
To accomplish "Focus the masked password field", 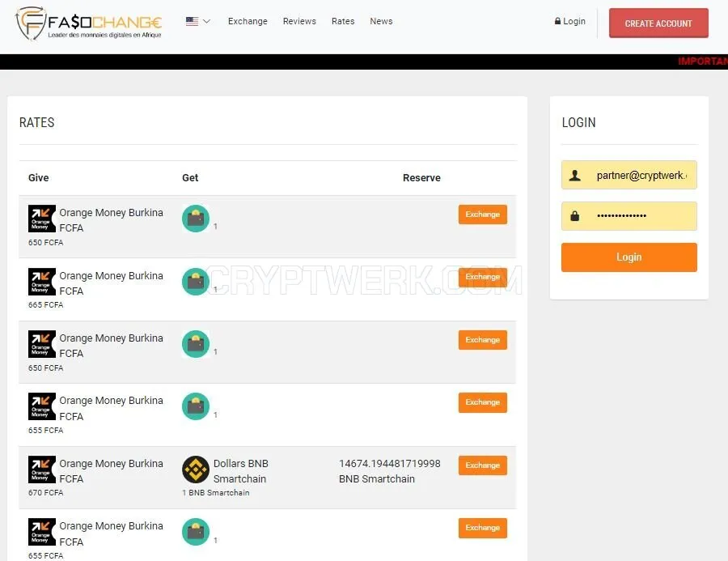I will (x=629, y=215).
